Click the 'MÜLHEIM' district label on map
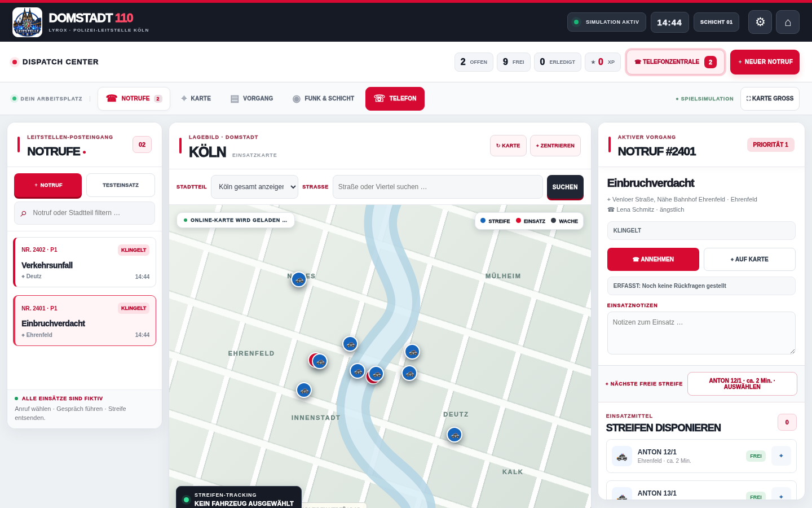The height and width of the screenshot is (508, 812). [503, 276]
